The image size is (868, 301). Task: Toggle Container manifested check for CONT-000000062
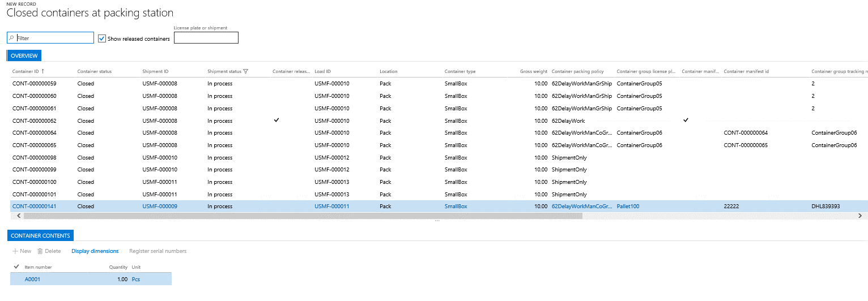(686, 121)
